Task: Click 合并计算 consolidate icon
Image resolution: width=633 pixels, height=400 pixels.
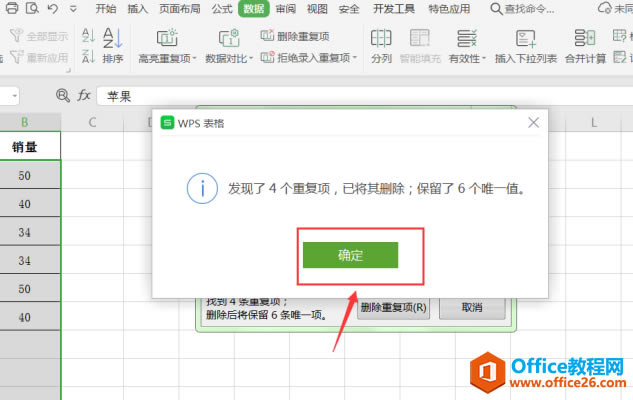Action: pos(585,46)
